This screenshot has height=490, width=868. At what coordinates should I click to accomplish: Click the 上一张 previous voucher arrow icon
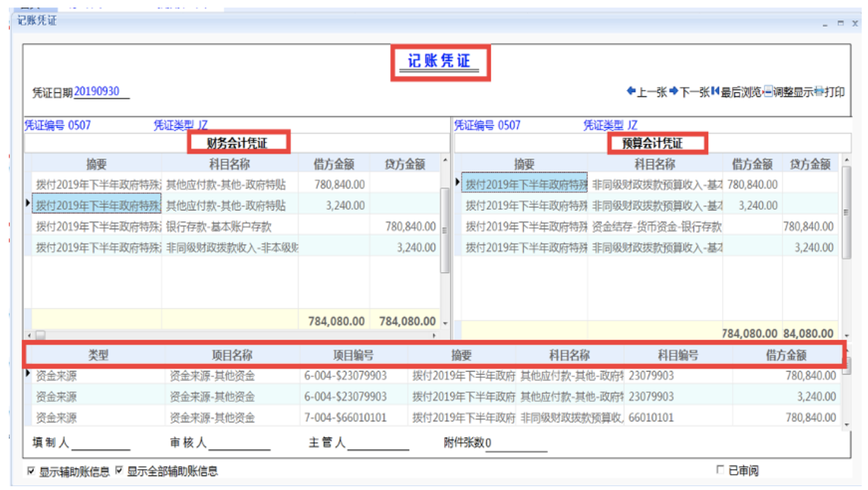tap(631, 91)
